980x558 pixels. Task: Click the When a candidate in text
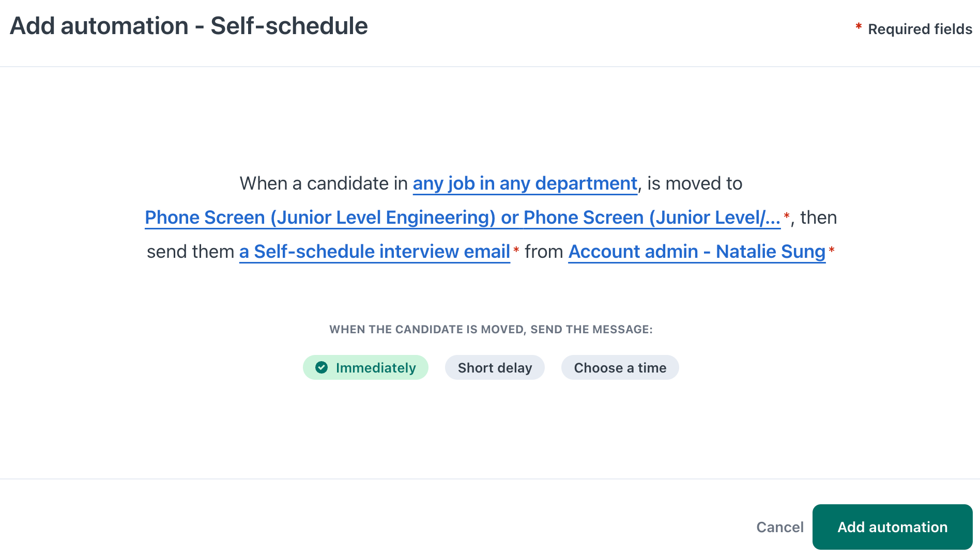point(324,183)
